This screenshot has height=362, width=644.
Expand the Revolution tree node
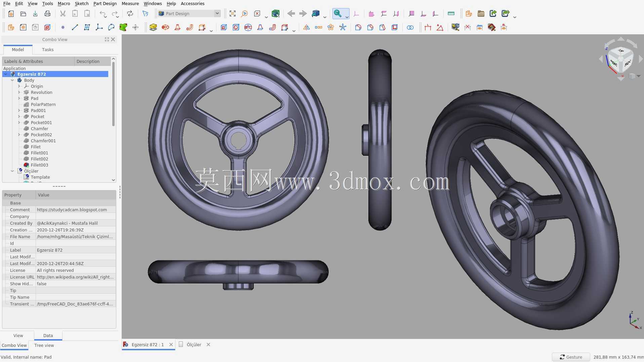[x=19, y=92]
